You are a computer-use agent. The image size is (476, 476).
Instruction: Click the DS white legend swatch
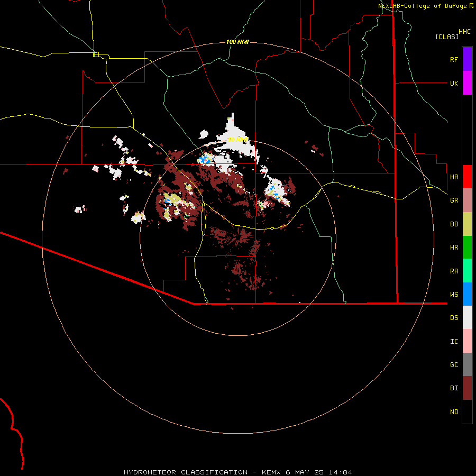point(467,317)
